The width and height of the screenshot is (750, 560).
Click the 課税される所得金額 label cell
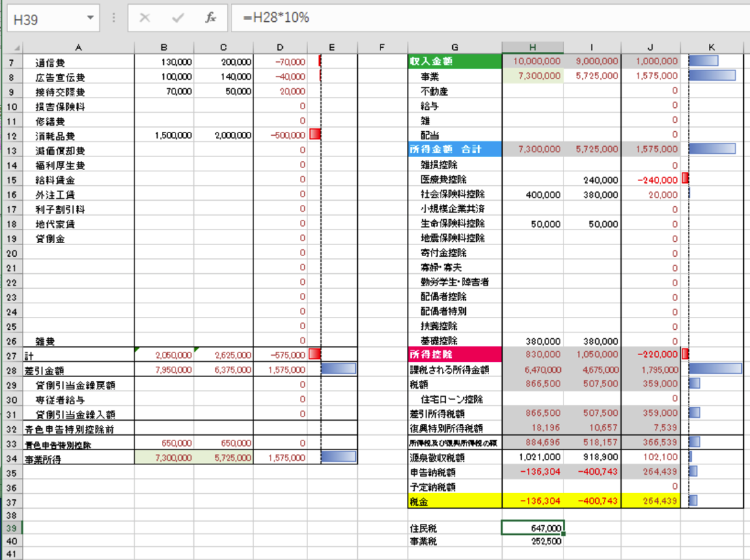click(455, 369)
